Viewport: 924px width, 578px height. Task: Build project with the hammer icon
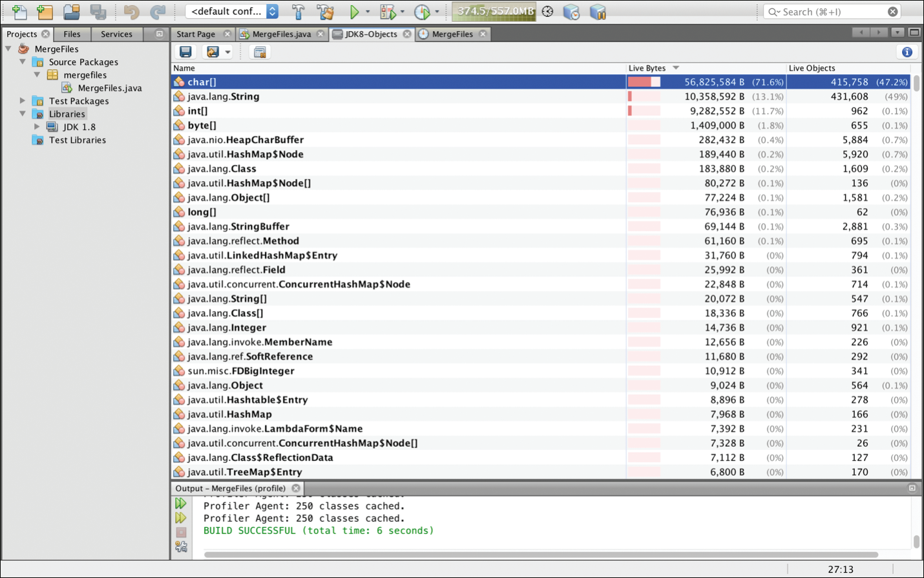pos(298,12)
